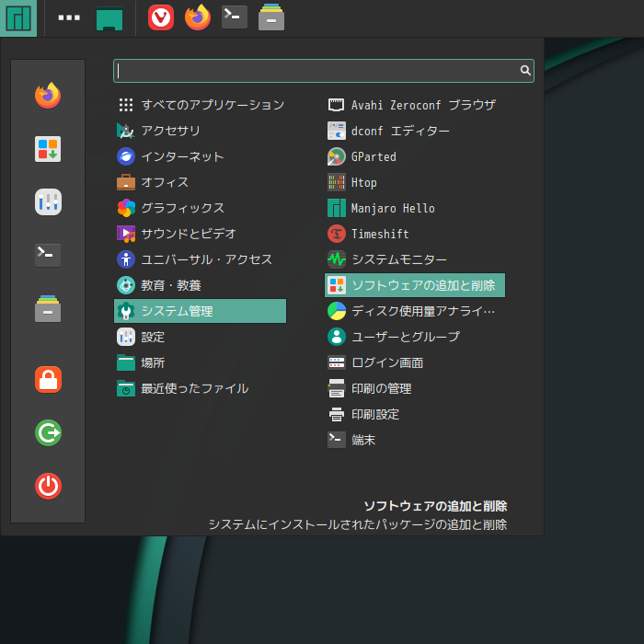Select the インターネット category
Image resolution: width=644 pixels, height=644 pixels.
coord(200,156)
